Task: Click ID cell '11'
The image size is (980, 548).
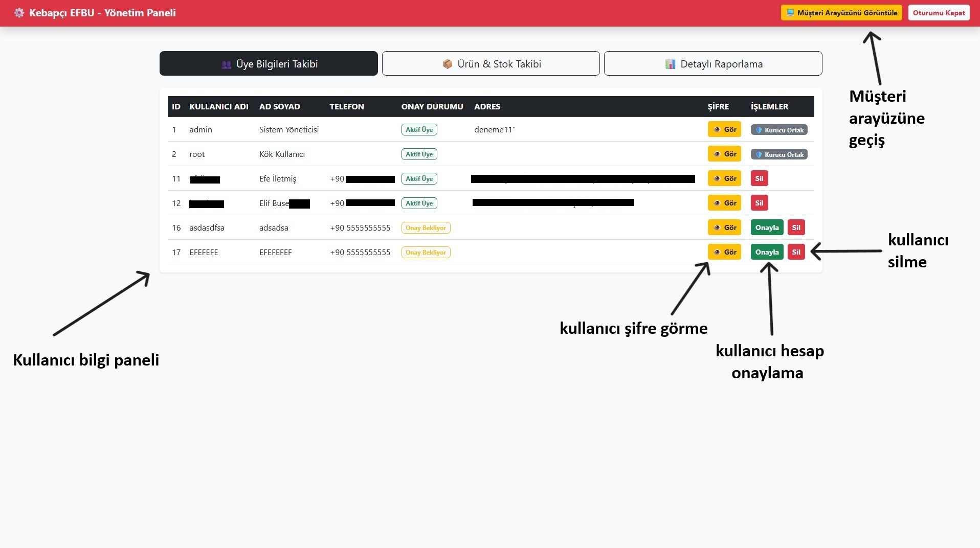Action: tap(176, 178)
